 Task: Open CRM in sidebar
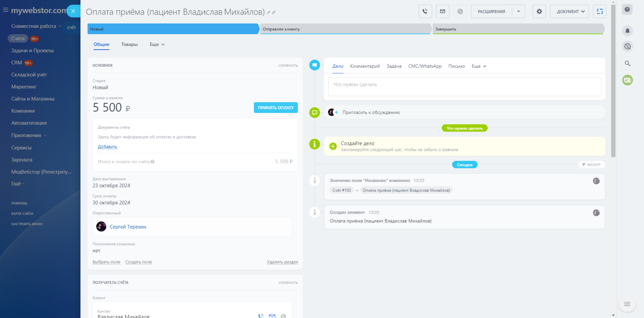tap(17, 63)
